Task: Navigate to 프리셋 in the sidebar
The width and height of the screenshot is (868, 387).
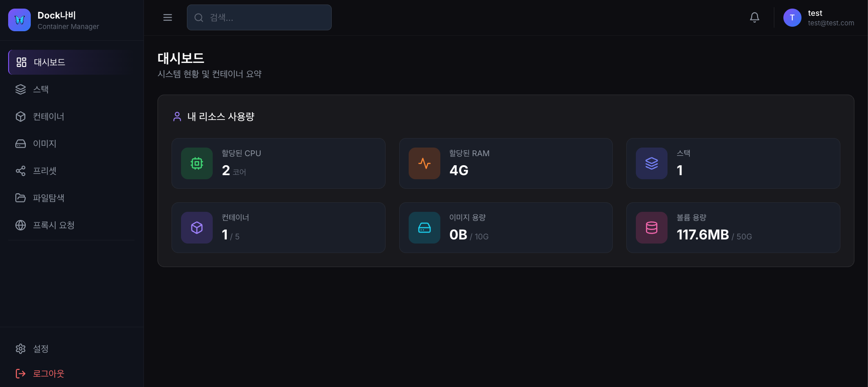Action: (44, 171)
